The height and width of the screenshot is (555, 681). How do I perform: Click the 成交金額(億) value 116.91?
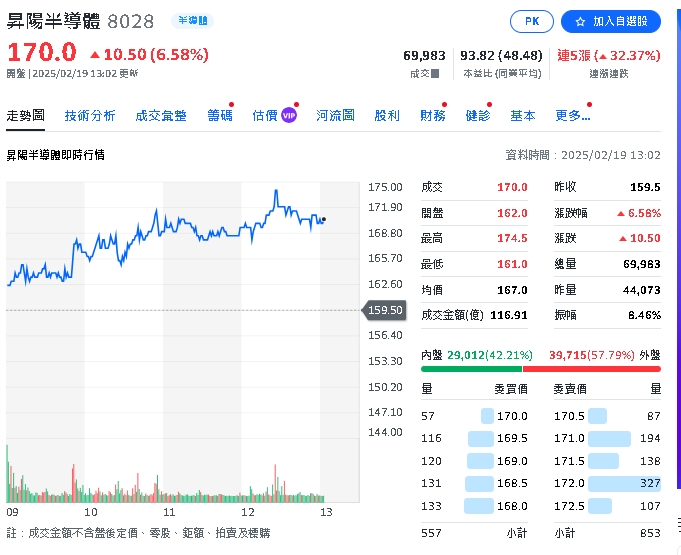coord(509,315)
